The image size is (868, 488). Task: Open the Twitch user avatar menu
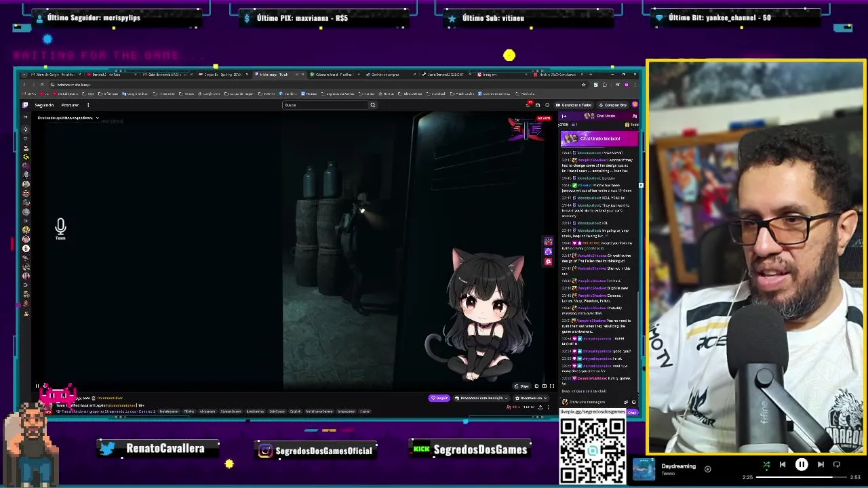635,105
